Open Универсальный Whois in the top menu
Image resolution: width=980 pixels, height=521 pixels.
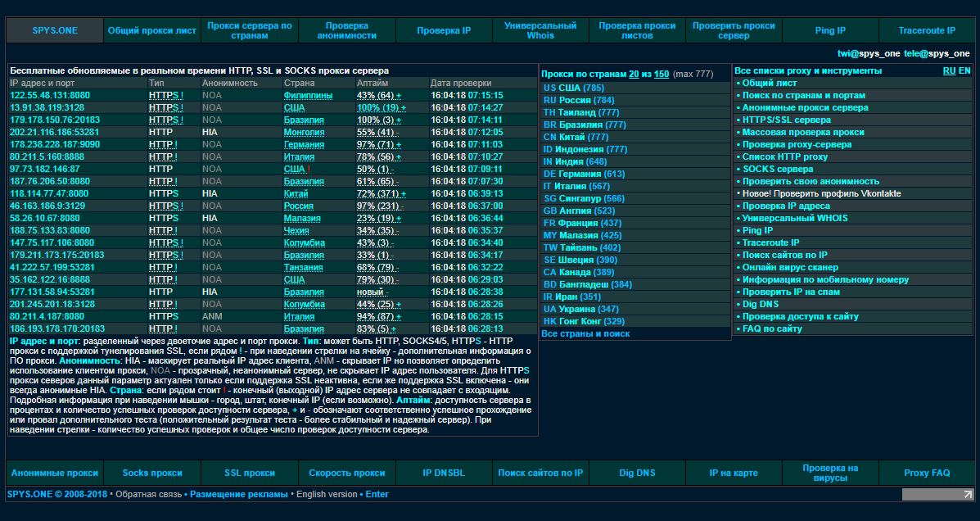(540, 30)
